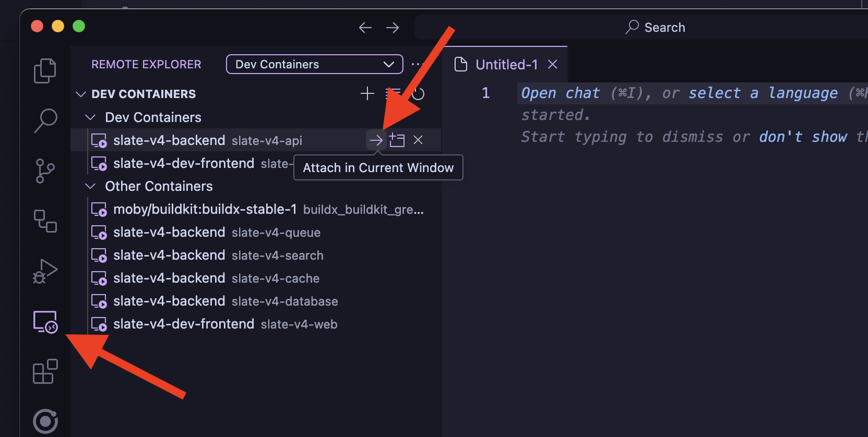This screenshot has height=437, width=868.
Task: Open the Dev Containers source dropdown
Action: [314, 64]
